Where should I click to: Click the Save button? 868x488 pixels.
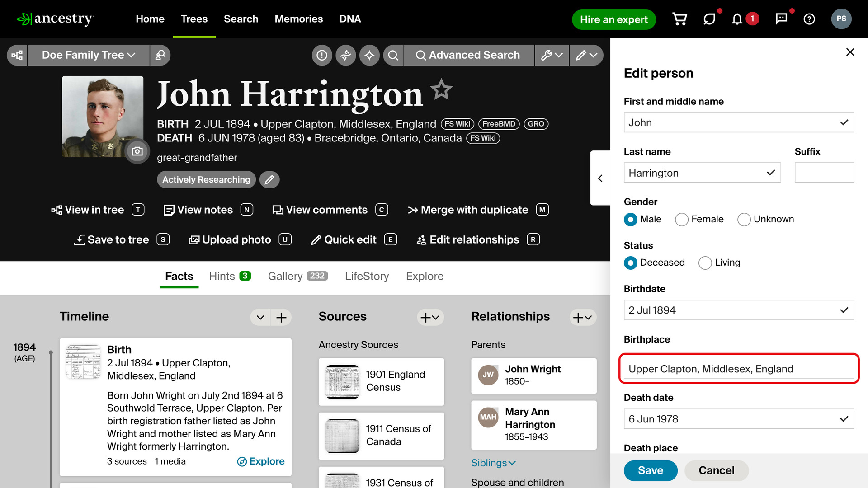point(651,470)
